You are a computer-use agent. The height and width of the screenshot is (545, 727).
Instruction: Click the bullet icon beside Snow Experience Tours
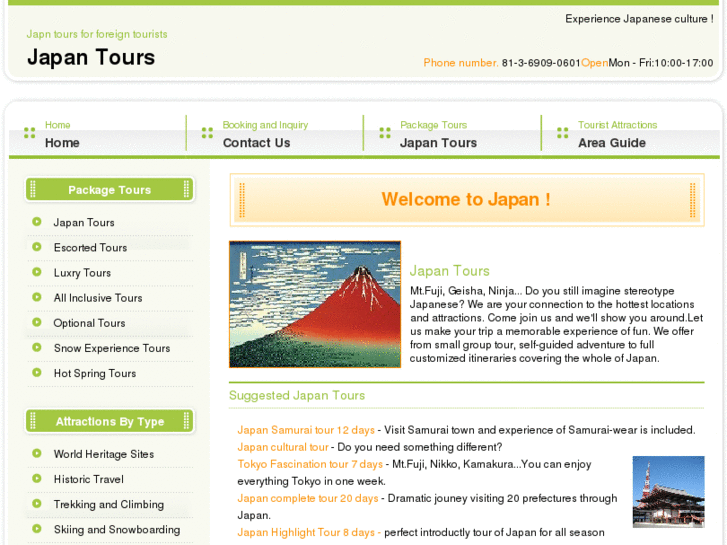(37, 347)
